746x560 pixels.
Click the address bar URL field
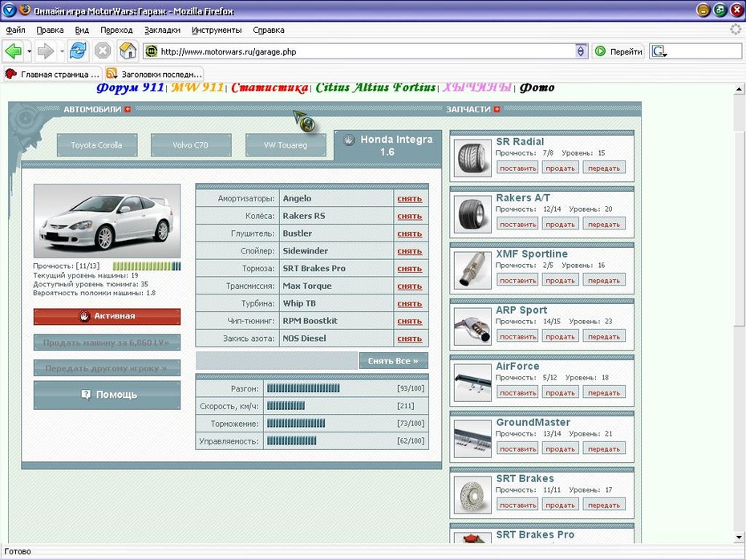coord(367,51)
